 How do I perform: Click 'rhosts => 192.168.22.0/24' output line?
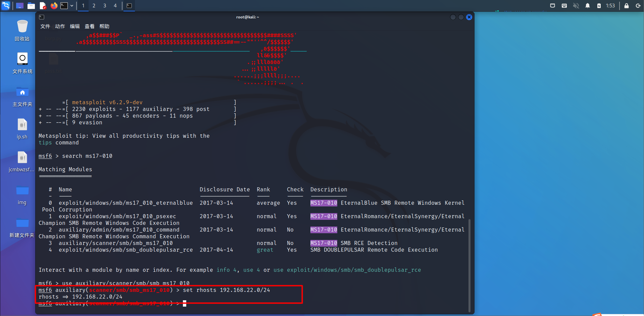tap(81, 297)
